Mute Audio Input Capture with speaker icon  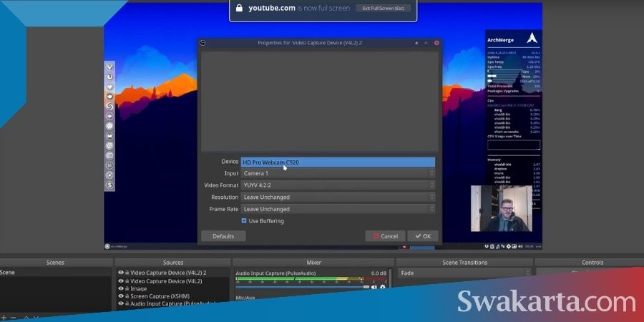[374, 287]
